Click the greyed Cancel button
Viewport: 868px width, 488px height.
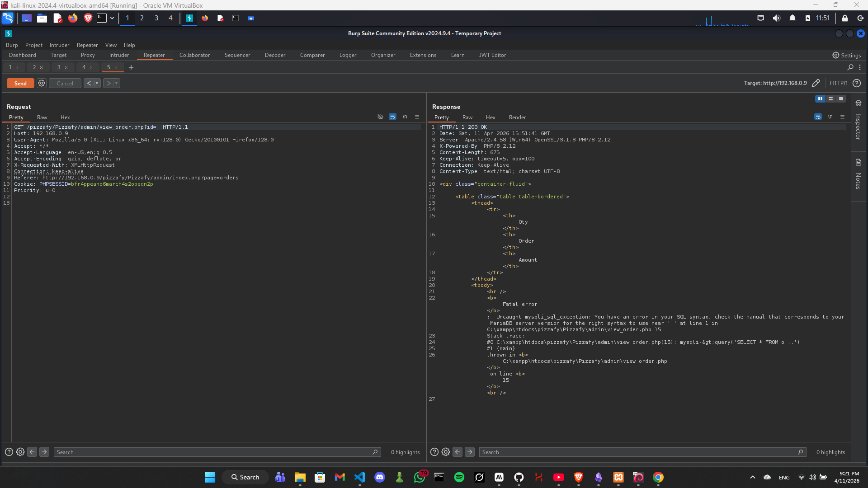tap(65, 83)
